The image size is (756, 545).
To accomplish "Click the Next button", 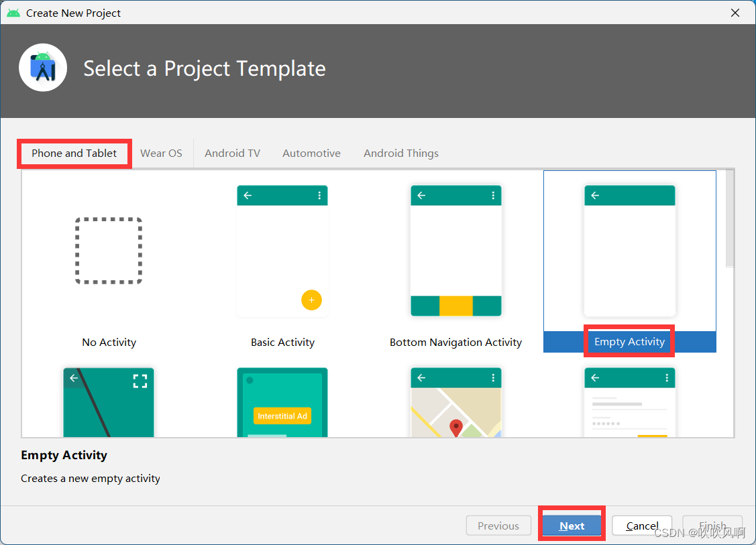I will pos(572,526).
